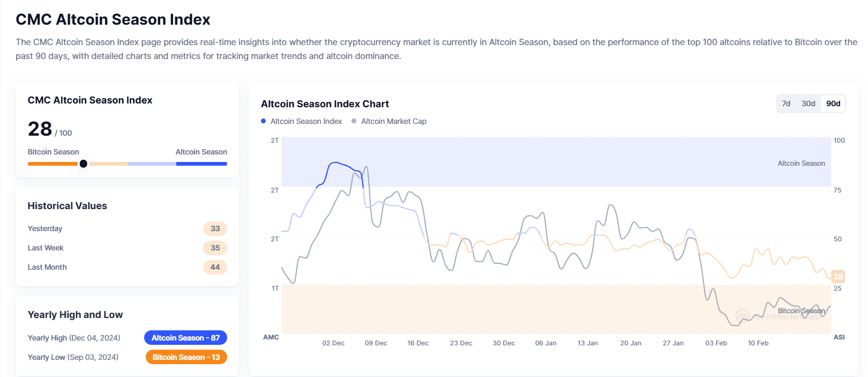The image size is (868, 377).
Task: Toggle the Altcoin Season Index legend dot
Action: point(263,121)
